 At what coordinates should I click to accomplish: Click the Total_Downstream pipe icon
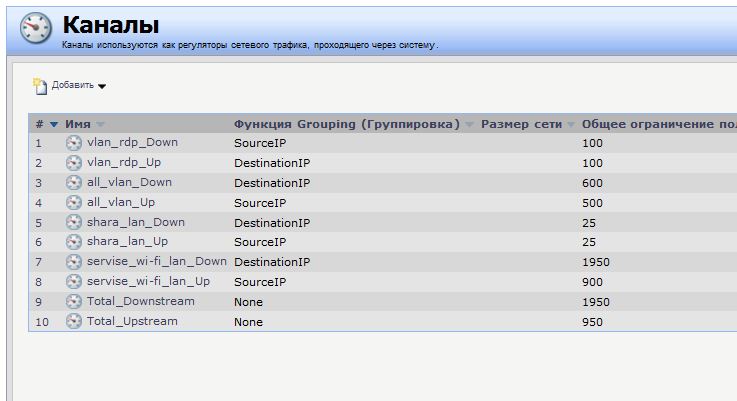[74, 302]
